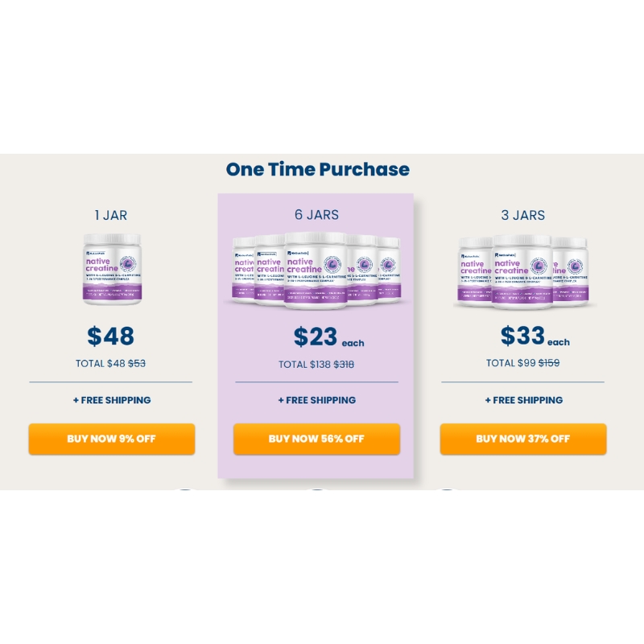Image resolution: width=644 pixels, height=644 pixels.
Task: Click the 6 JARS heading
Action: coord(316,215)
